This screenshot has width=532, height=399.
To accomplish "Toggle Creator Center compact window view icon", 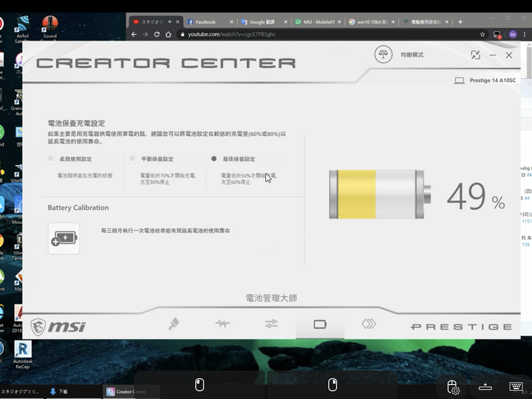I will [x=475, y=55].
